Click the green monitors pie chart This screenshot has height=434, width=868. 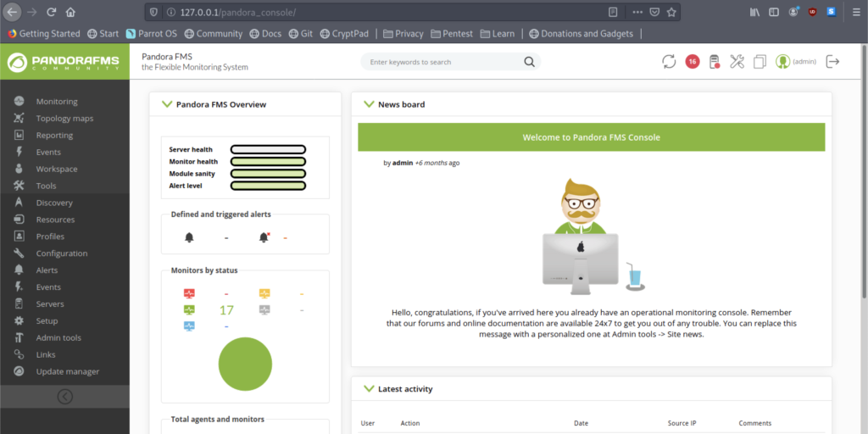pyautogui.click(x=245, y=364)
